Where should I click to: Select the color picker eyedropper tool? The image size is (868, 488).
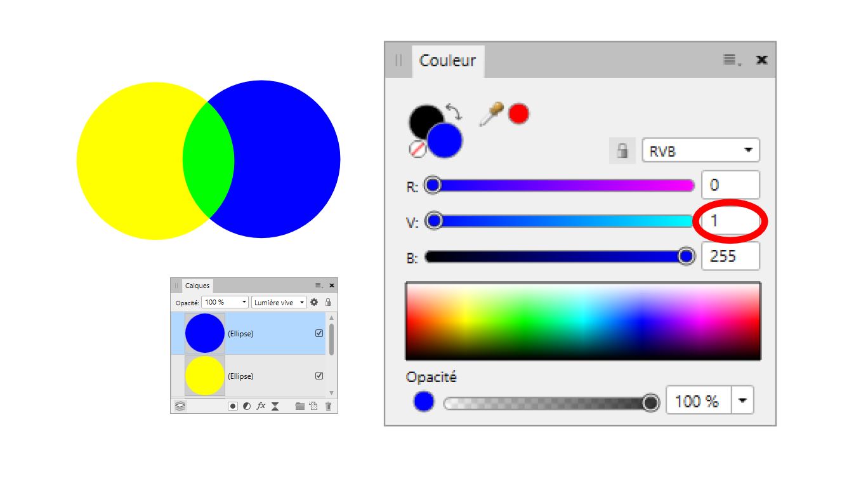(x=491, y=115)
